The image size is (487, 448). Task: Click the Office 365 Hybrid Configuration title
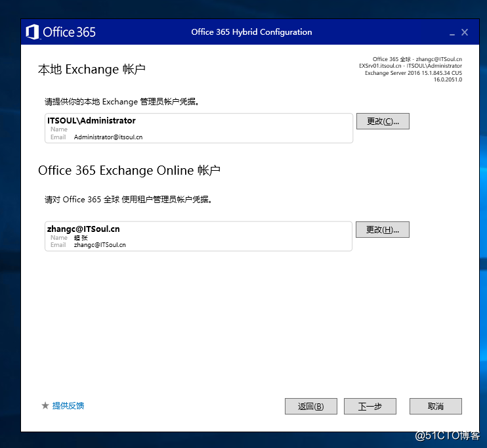[x=251, y=32]
